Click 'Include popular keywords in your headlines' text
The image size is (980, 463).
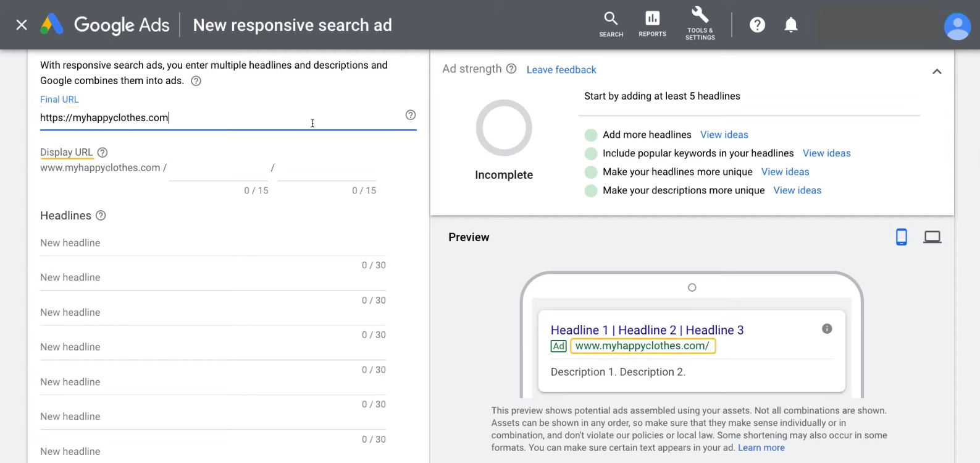tap(698, 153)
